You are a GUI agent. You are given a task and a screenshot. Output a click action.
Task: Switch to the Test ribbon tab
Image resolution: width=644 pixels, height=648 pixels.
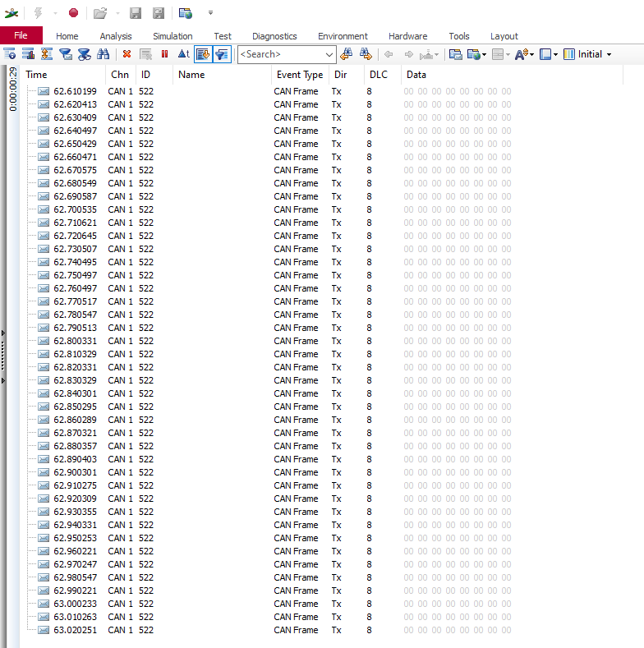tap(223, 36)
